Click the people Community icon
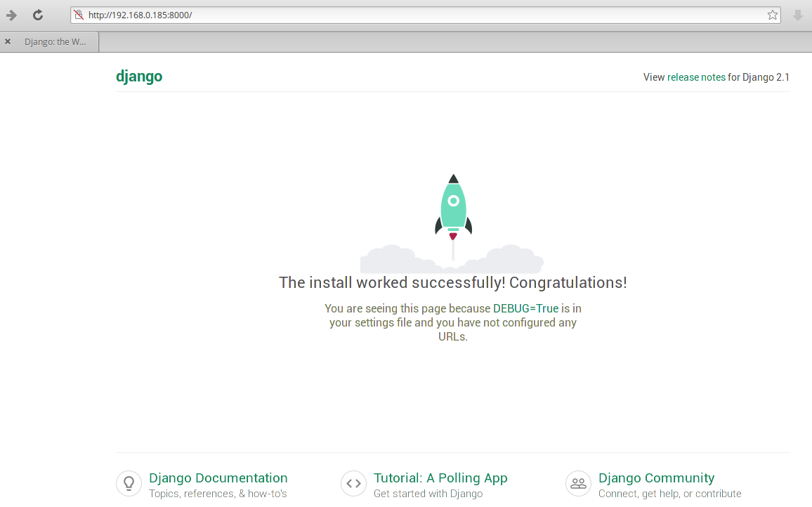The height and width of the screenshot is (507, 812). click(578, 483)
